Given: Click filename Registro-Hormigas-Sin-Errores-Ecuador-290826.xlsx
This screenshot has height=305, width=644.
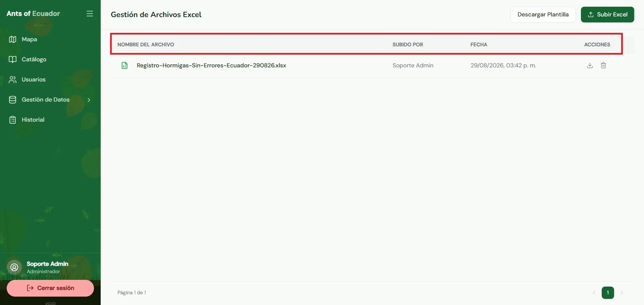Looking at the screenshot, I should pos(211,65).
